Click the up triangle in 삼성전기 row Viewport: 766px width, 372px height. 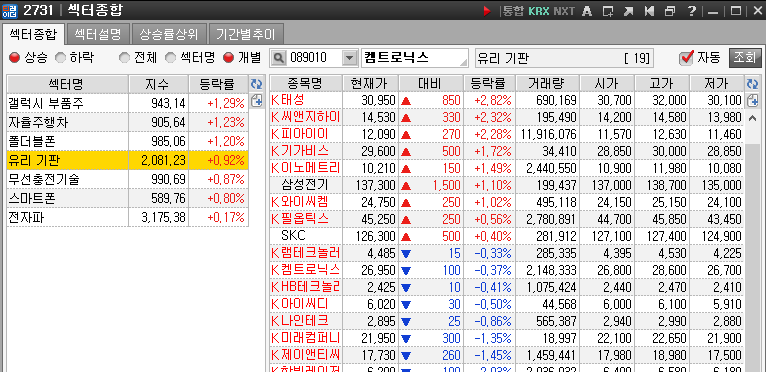click(x=405, y=186)
